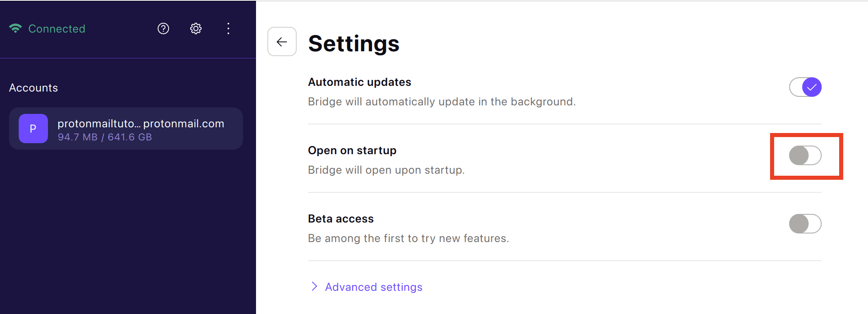
Task: Select the protonmail.com account entry
Action: pyautogui.click(x=126, y=129)
